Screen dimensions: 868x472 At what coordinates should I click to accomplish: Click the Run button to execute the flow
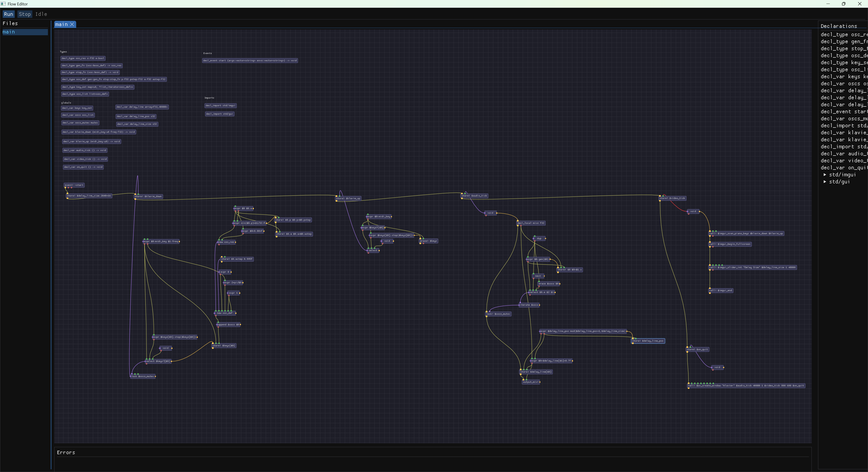click(x=8, y=14)
